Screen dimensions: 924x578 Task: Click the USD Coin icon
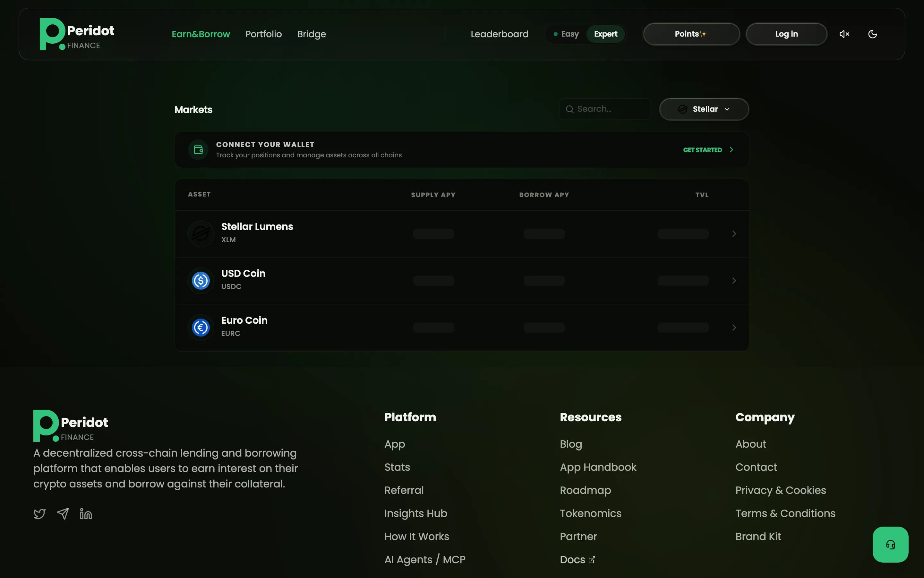coord(201,280)
